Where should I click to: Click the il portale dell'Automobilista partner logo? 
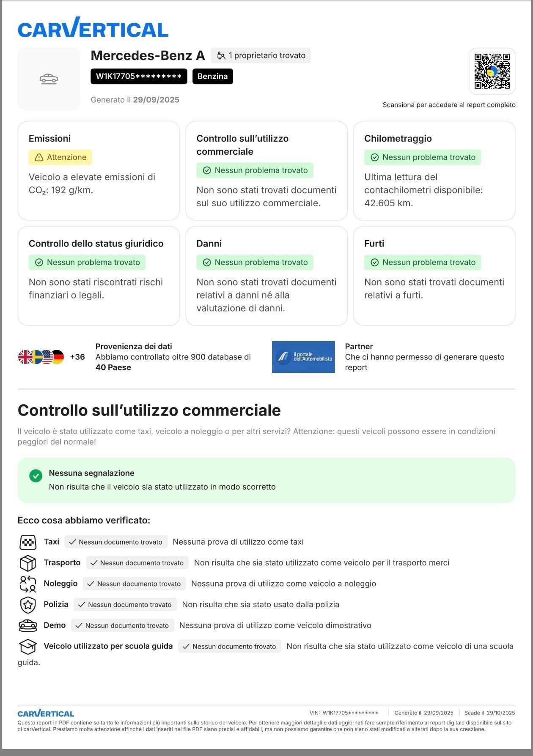[x=303, y=357]
